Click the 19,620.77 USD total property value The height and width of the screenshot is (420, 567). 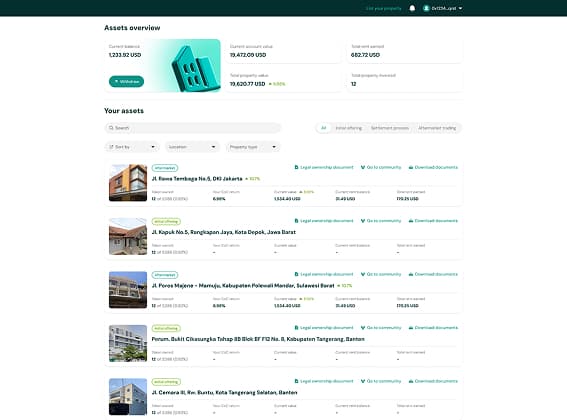click(247, 84)
